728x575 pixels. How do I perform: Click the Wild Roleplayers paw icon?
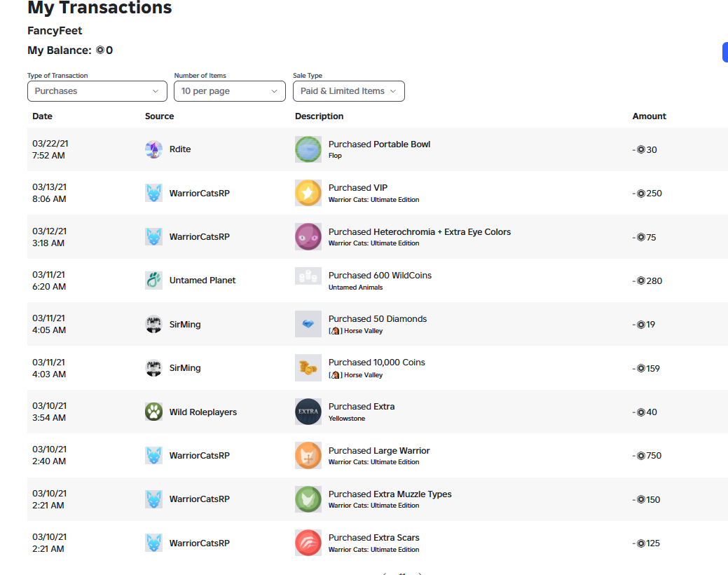[153, 412]
